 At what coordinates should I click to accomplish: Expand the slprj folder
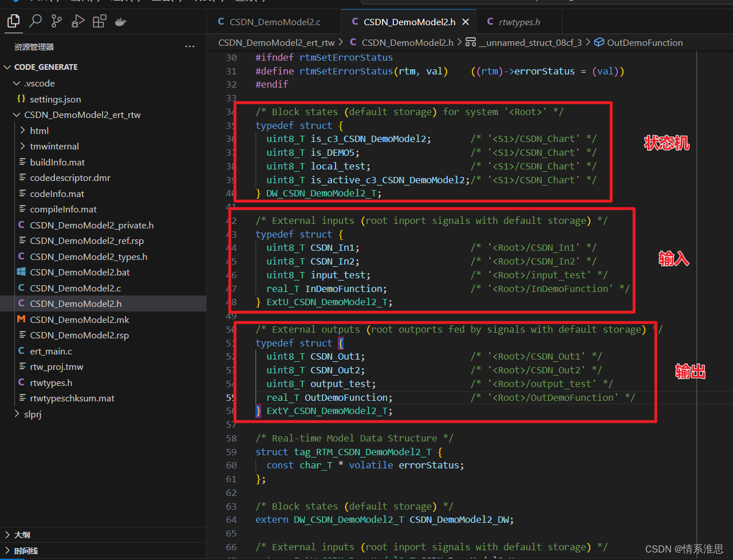click(x=103, y=414)
